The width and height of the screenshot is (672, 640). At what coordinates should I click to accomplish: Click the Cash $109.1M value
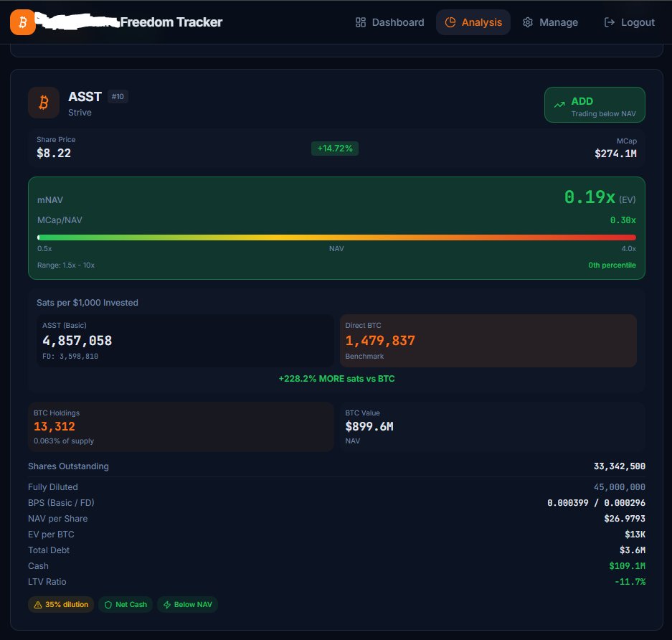pyautogui.click(x=627, y=566)
